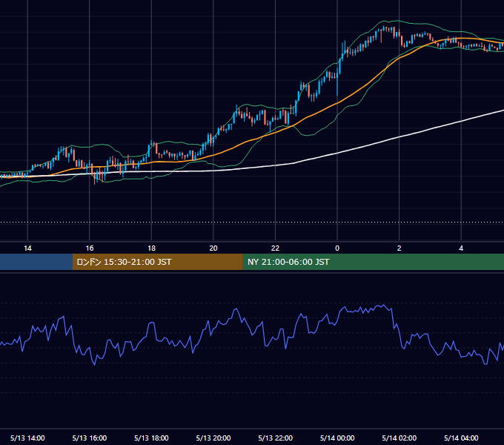Click the 16 hour axis label
504x445 pixels.
pos(90,248)
